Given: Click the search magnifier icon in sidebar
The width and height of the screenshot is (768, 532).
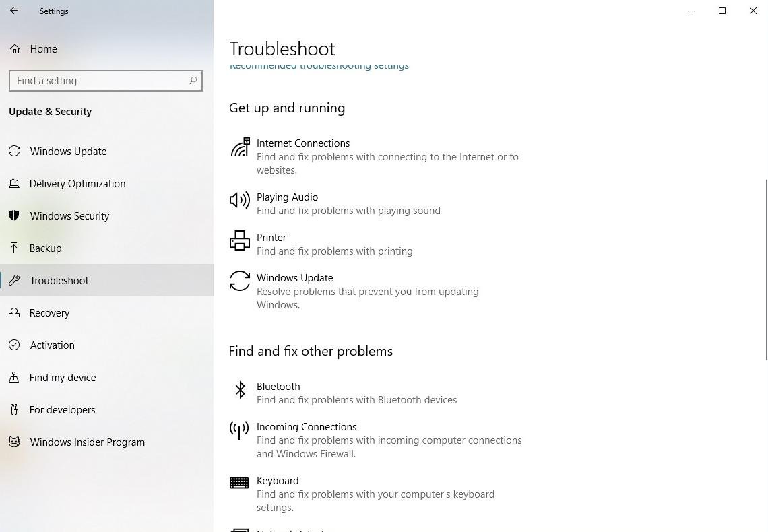Looking at the screenshot, I should tap(193, 81).
